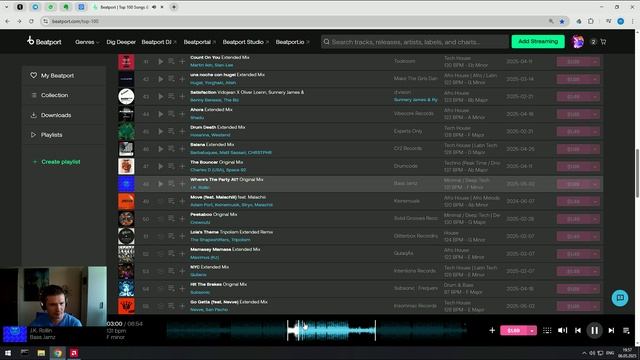This screenshot has height=360, width=640.
Task: Click the Add Streaming button
Action: point(538,42)
